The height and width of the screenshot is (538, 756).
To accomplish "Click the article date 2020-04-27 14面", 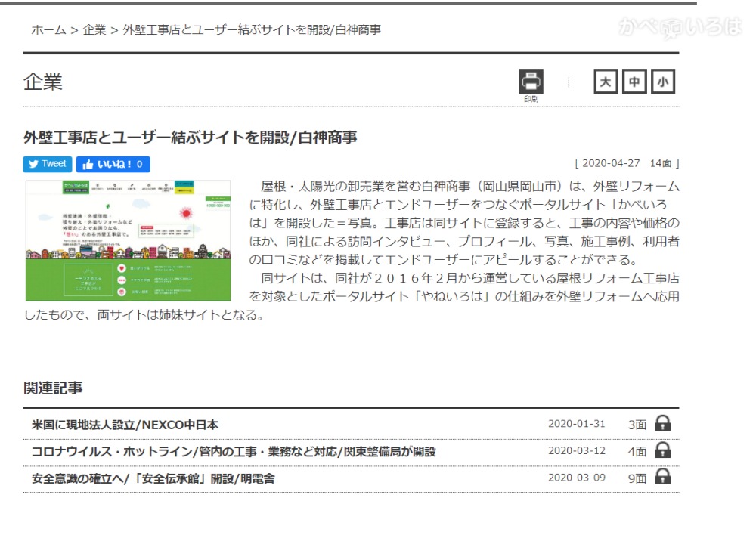I will pos(627,163).
